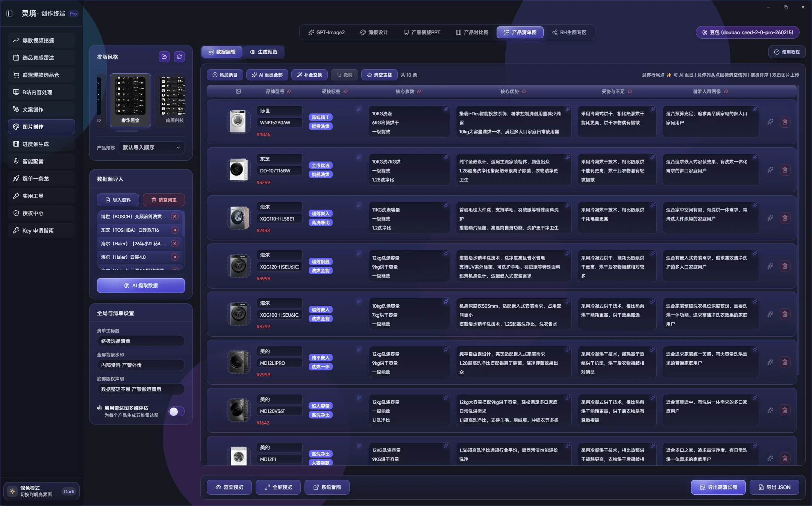Remove 东芝 (TOSHIBA) source from import list

[x=175, y=230]
